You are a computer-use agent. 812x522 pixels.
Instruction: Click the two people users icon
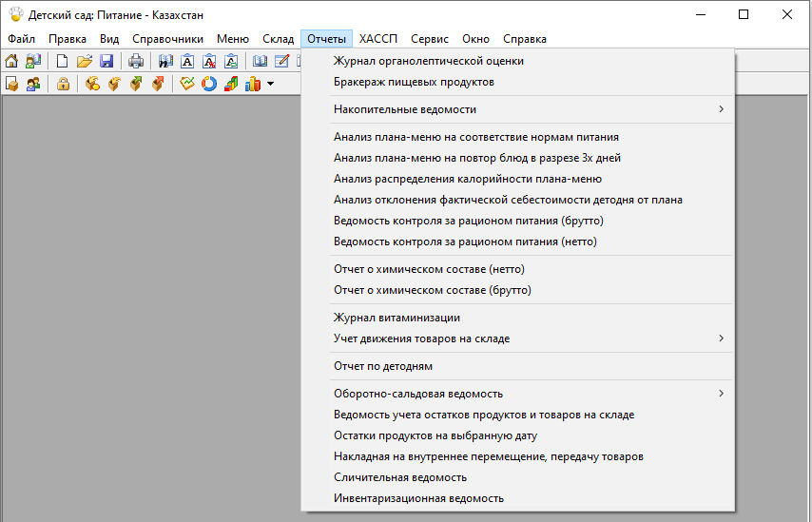click(x=33, y=84)
